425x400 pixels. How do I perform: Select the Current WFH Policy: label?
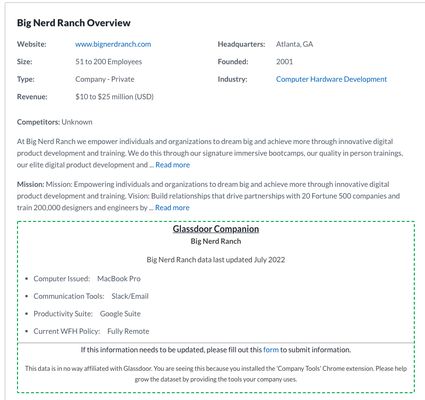coord(67,331)
